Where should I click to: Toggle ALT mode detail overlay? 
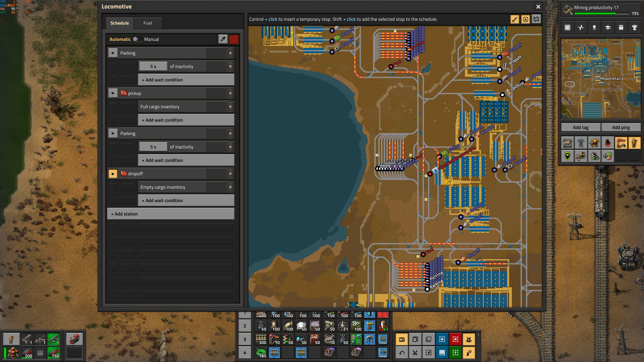pos(402,339)
